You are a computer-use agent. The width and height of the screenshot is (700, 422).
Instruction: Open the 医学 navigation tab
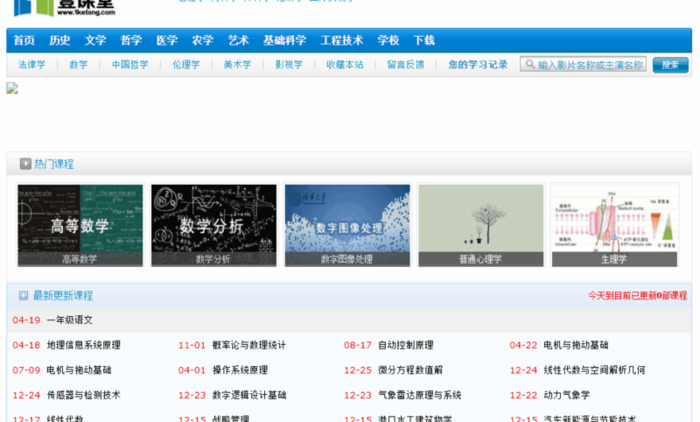coord(167,41)
